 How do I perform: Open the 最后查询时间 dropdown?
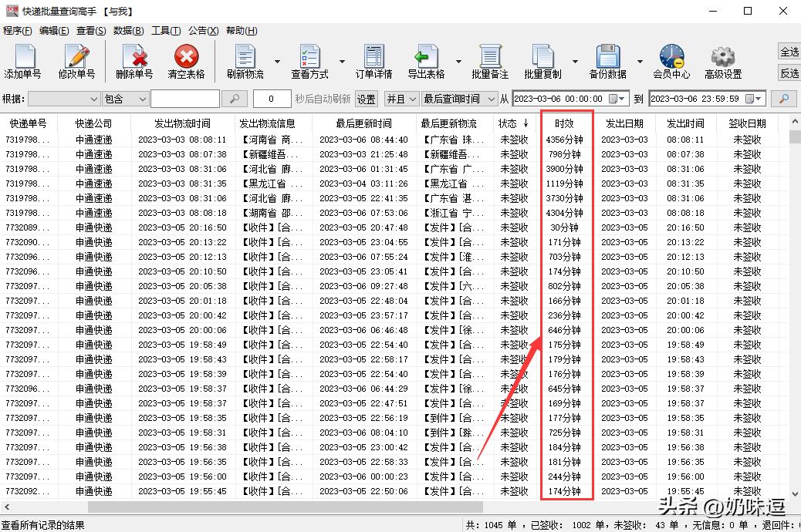(458, 99)
